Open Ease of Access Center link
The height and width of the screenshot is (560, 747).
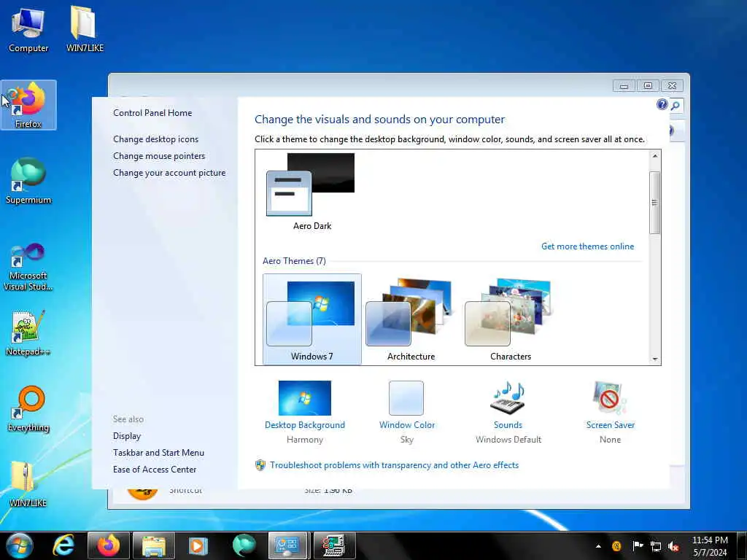[x=155, y=470]
